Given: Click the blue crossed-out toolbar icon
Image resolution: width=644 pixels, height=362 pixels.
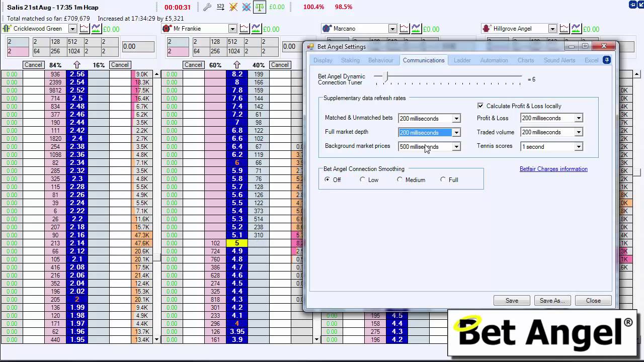Looking at the screenshot, I should (247, 7).
